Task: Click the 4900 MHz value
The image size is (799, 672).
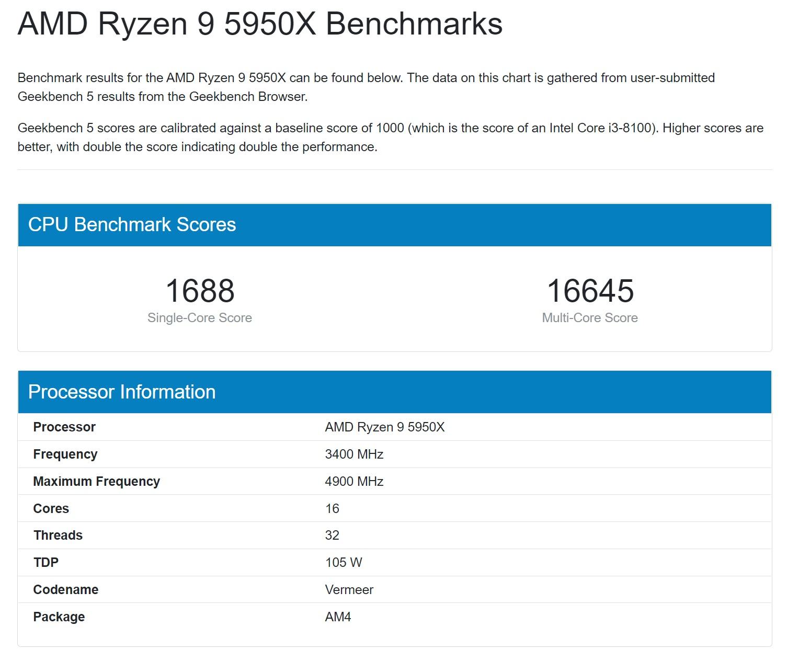Action: point(354,482)
